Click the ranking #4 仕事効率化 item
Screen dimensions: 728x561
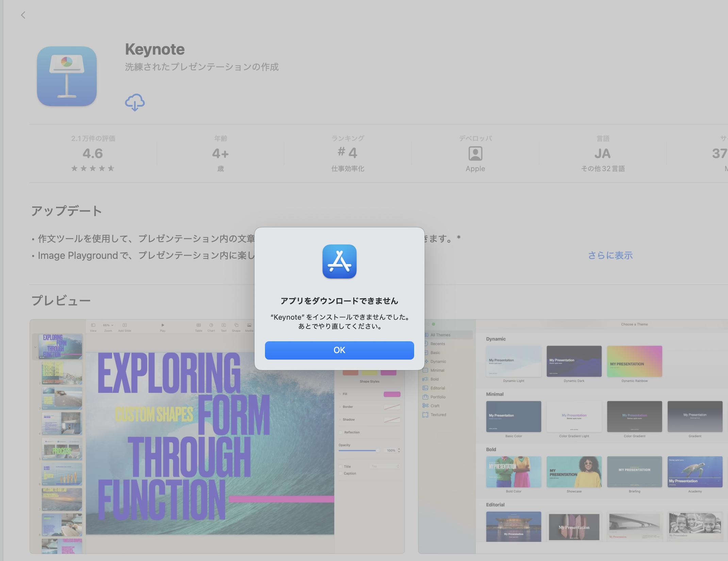tap(348, 154)
